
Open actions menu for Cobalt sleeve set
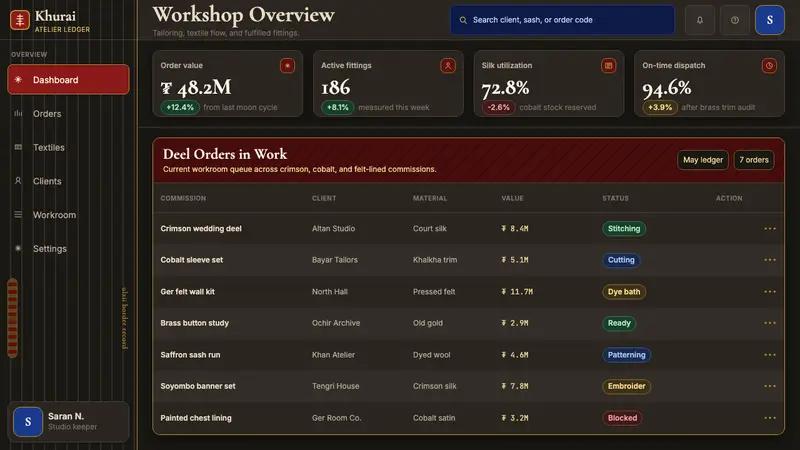coord(770,260)
